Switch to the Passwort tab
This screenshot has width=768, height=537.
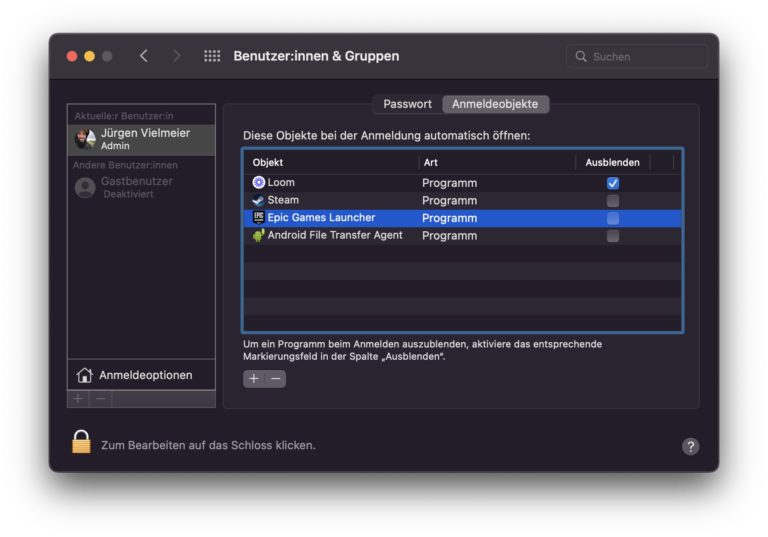pos(408,104)
